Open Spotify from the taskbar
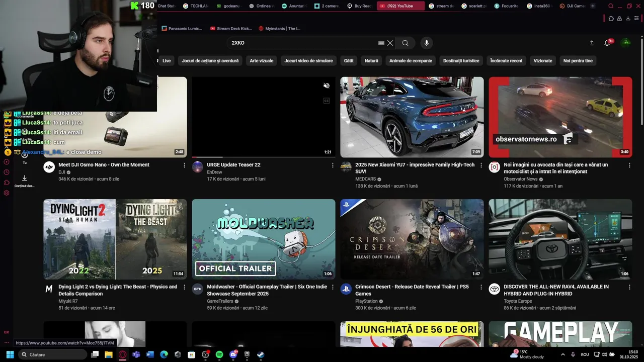The image size is (644, 362). (x=219, y=354)
